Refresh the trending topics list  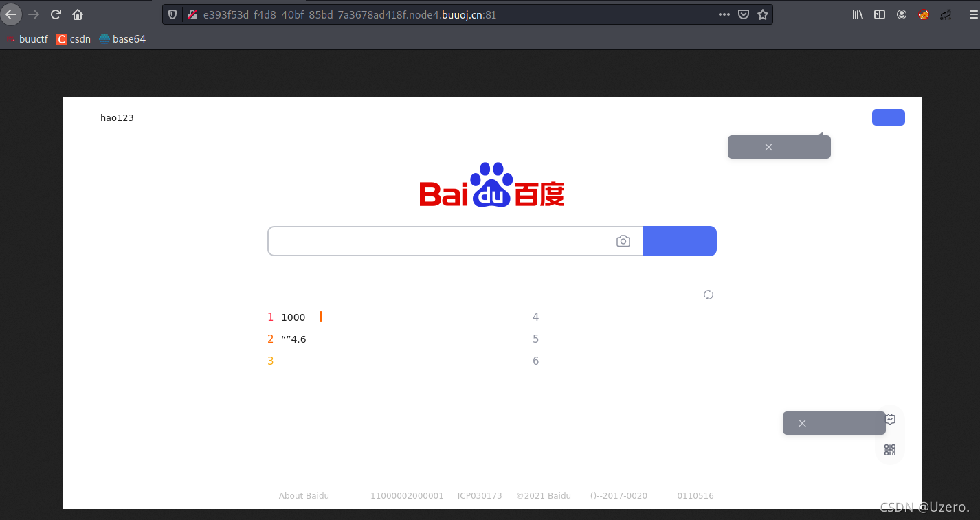pos(709,295)
